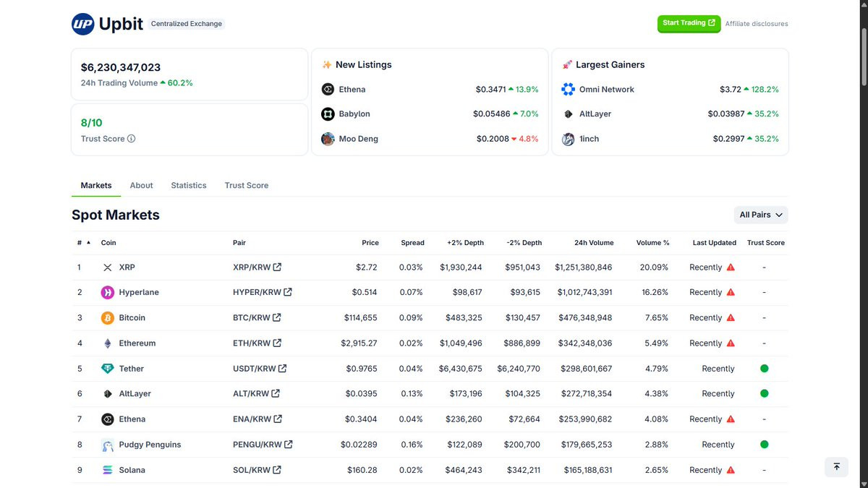Click the Upbit UP logo icon
868x488 pixels.
83,24
